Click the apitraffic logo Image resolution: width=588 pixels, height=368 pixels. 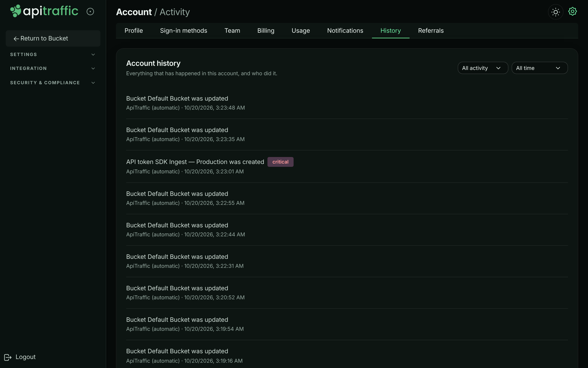click(44, 11)
